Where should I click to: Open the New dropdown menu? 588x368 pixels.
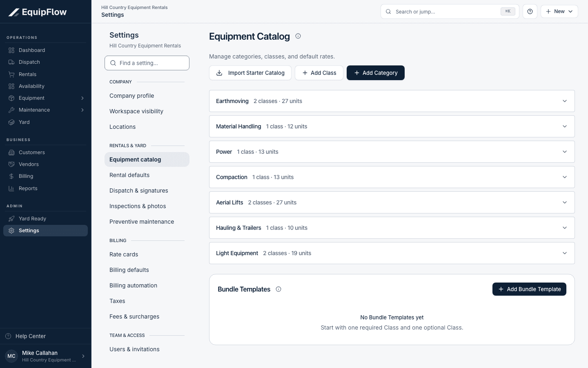tap(559, 11)
